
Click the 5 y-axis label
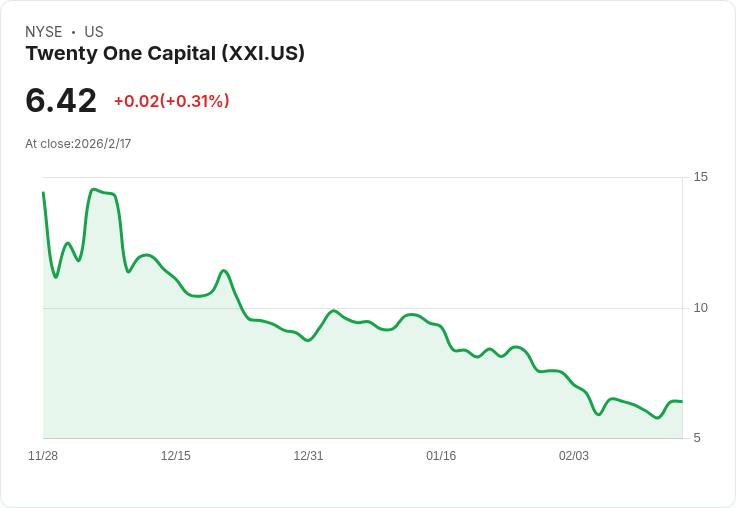click(697, 437)
